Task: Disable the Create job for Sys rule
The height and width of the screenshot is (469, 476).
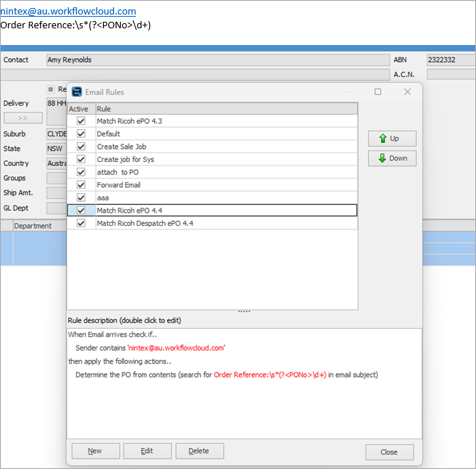Action: tap(81, 159)
